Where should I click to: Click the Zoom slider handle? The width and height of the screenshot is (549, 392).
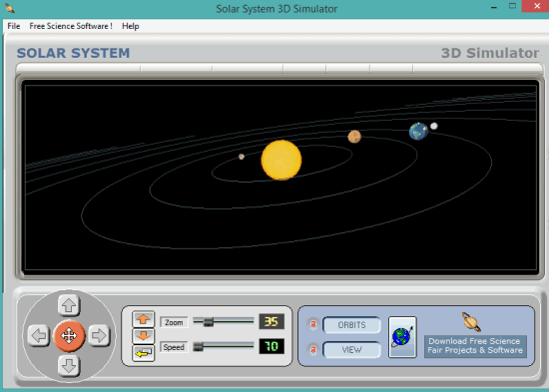coord(209,321)
